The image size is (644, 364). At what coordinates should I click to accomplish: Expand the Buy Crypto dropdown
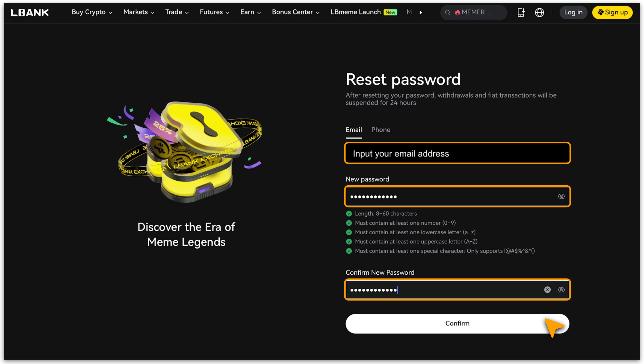click(x=92, y=12)
